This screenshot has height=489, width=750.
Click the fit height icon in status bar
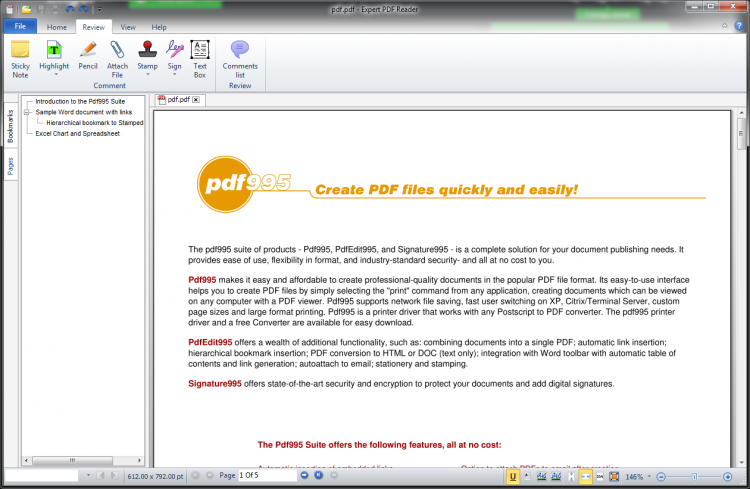click(x=571, y=477)
